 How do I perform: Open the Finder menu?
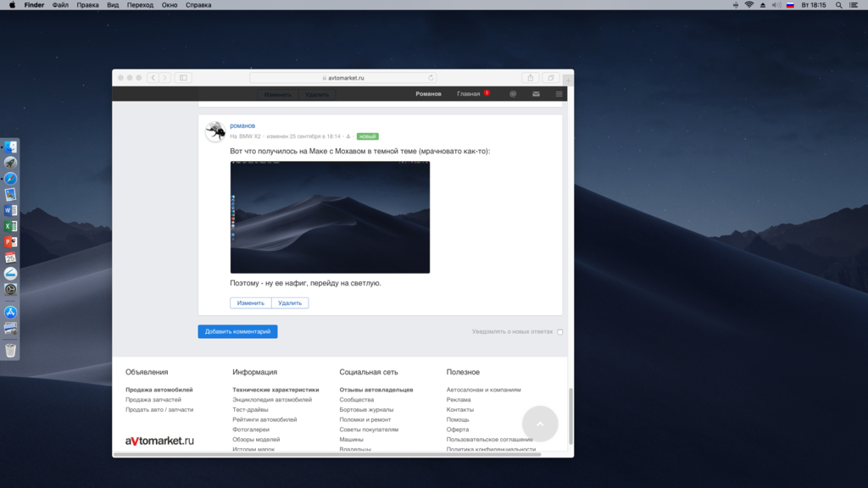[34, 5]
